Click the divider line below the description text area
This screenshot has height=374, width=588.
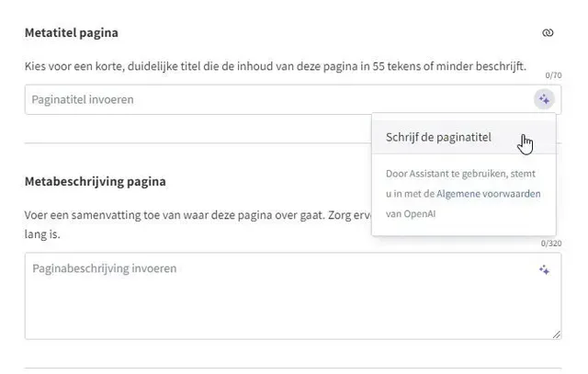click(276, 368)
